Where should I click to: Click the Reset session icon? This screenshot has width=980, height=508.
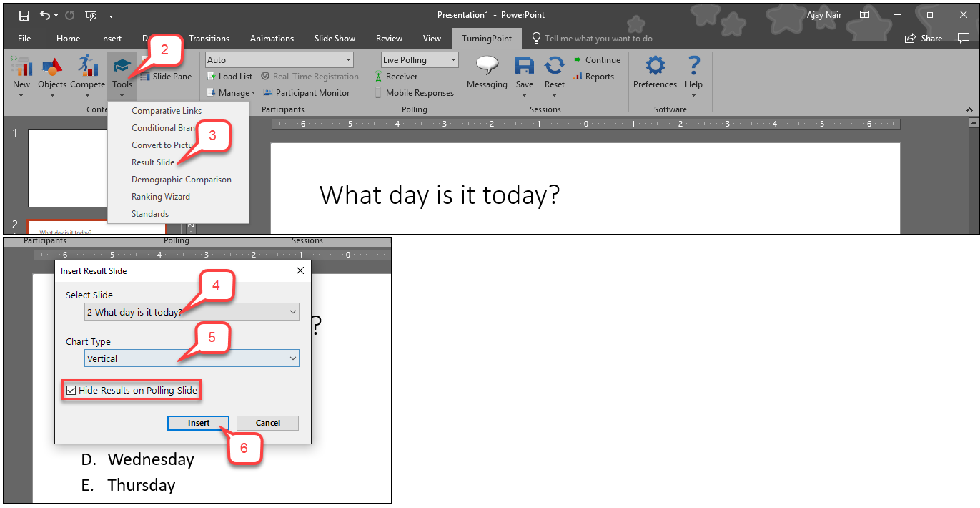point(555,67)
